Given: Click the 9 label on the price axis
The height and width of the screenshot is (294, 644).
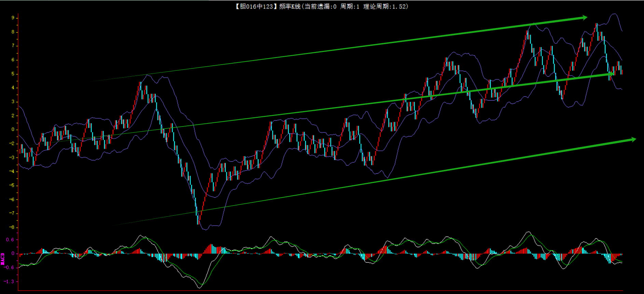Looking at the screenshot, I should click(x=13, y=18).
